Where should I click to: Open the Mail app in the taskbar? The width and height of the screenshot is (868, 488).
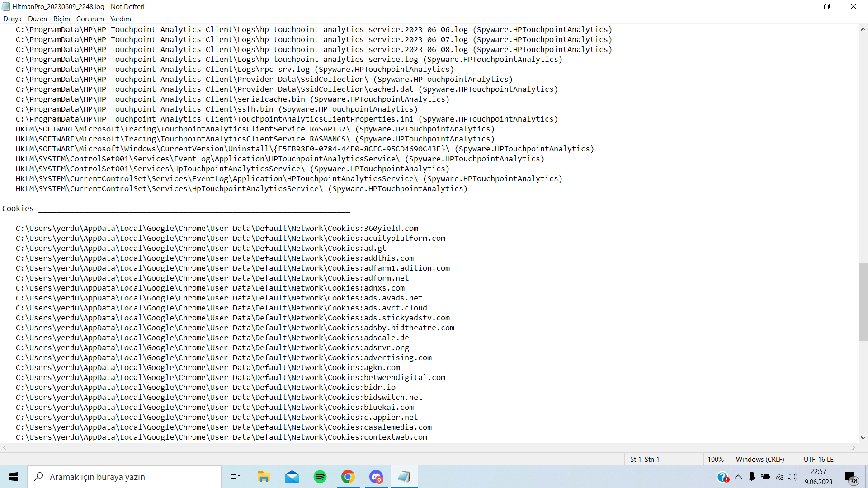tap(292, 477)
